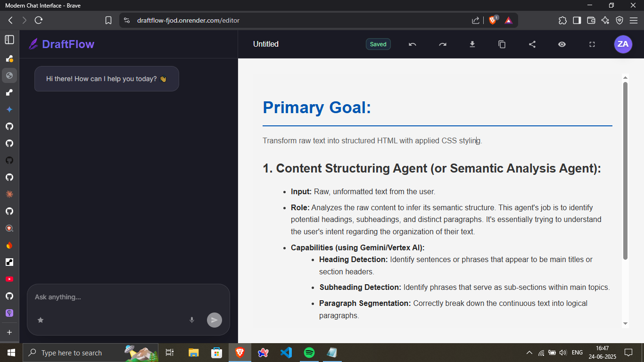Click the star icon under chat input
Screen dimensions: 644x362
point(41,320)
